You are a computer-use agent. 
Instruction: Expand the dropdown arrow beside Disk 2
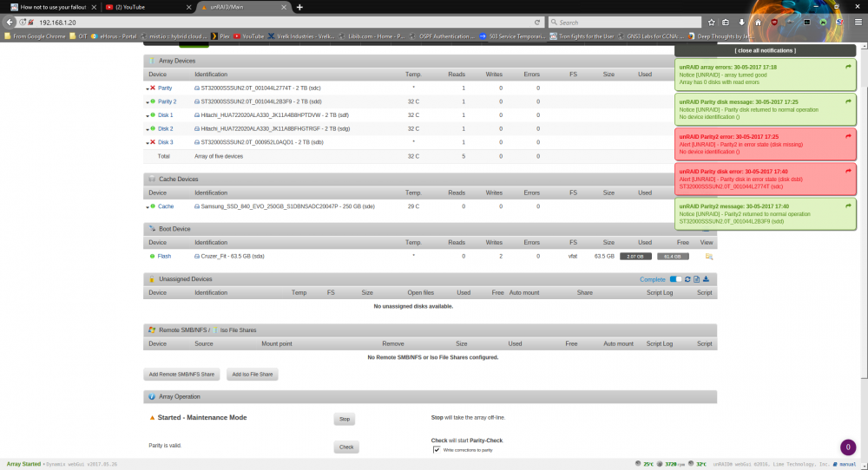(148, 129)
